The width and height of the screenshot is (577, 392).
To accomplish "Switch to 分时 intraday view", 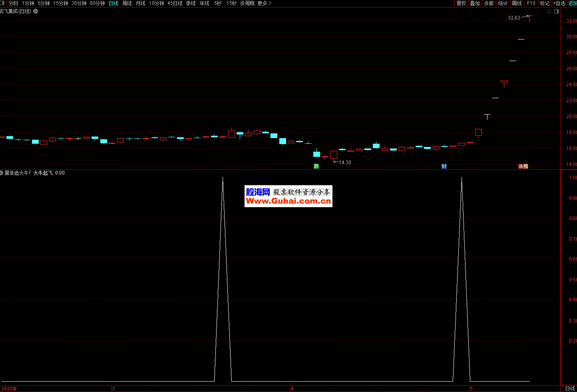I will point(14,3).
